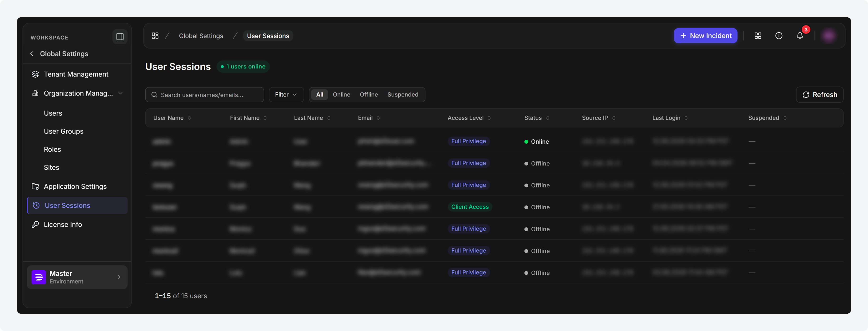This screenshot has width=868, height=331.
Task: Collapse the sidebar using the panel icon
Action: pos(120,37)
